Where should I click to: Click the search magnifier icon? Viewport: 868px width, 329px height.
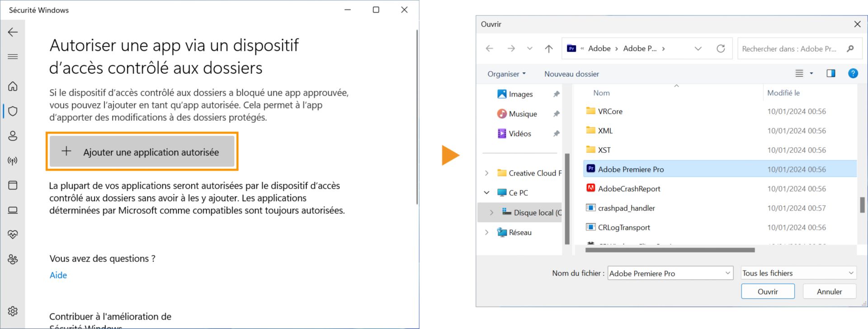tap(850, 48)
